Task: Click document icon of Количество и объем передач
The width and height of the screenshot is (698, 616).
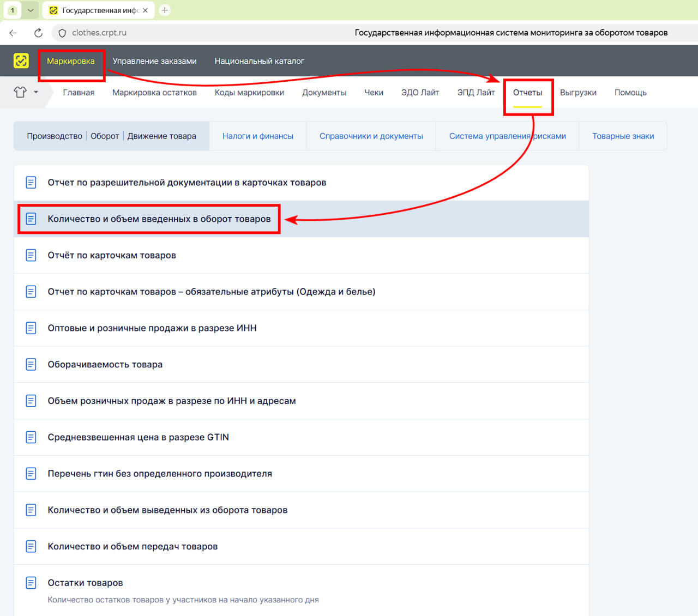Action: 31,546
